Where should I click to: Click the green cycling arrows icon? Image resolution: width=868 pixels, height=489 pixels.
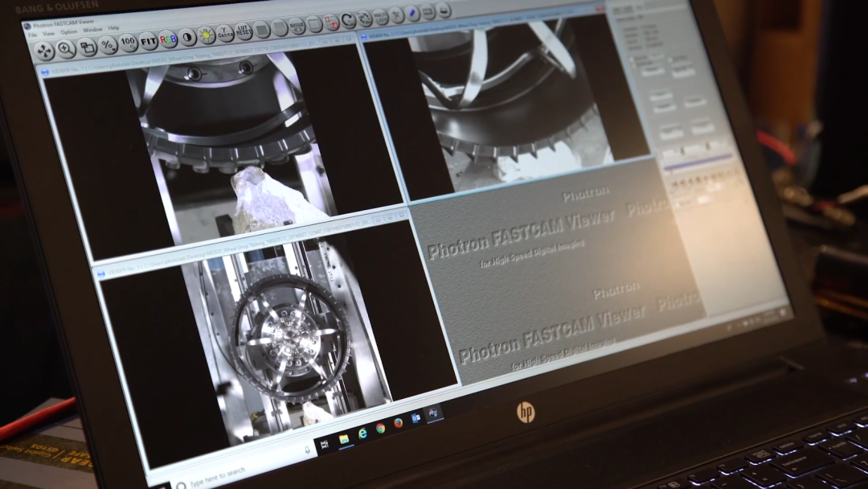click(364, 18)
